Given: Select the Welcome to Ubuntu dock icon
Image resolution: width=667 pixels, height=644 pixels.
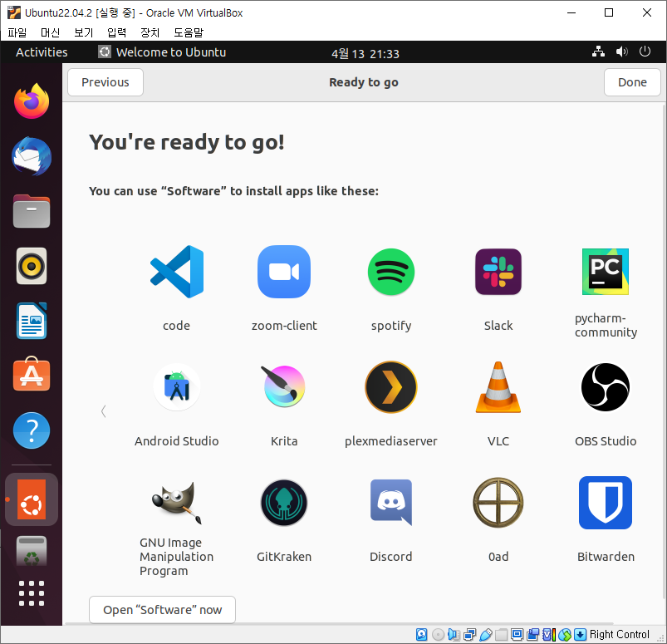Looking at the screenshot, I should point(32,499).
